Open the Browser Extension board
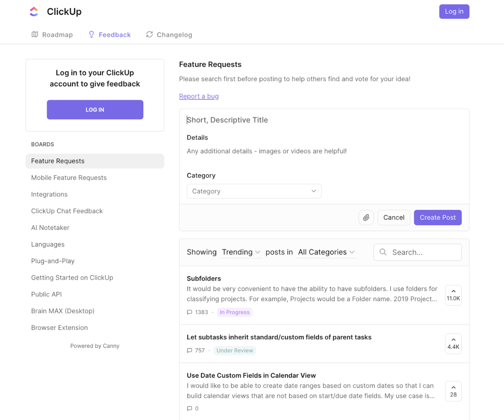Screen dimensions: 504x420 click(95, 328)
